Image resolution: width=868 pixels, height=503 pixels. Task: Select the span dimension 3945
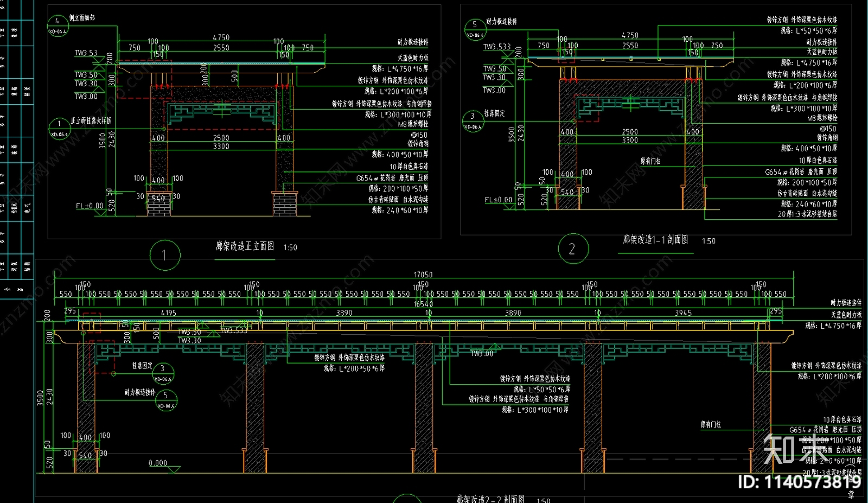[683, 313]
